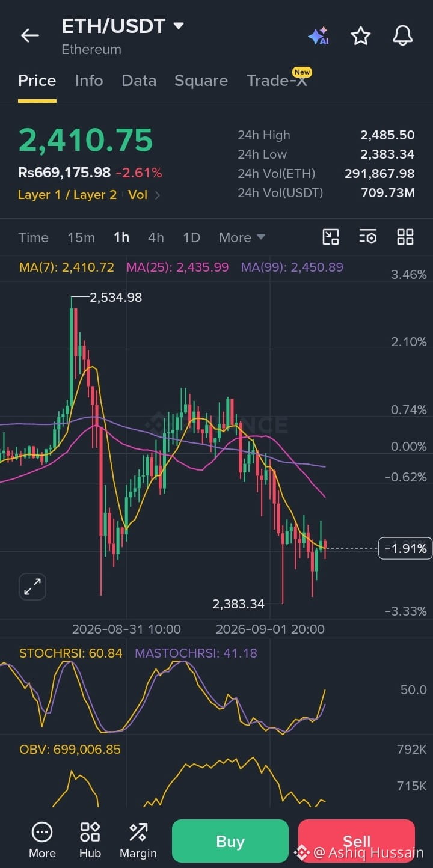
Task: Switch to the 4h timeframe
Action: [x=156, y=237]
